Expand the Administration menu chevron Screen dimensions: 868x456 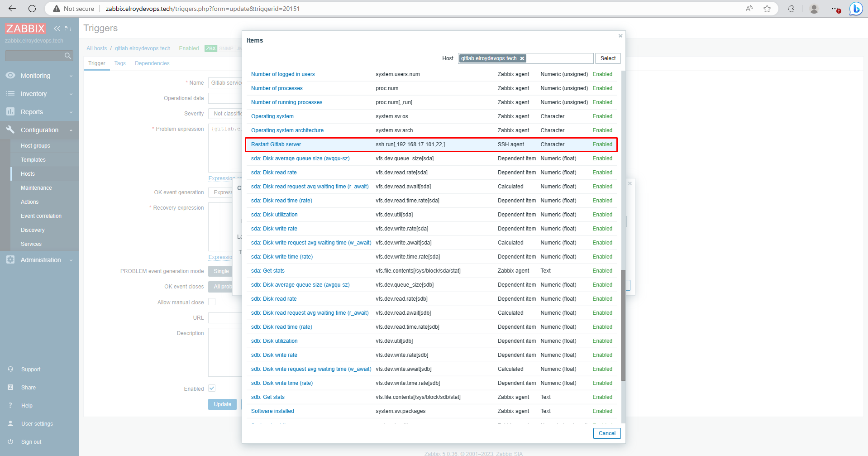coord(71,260)
